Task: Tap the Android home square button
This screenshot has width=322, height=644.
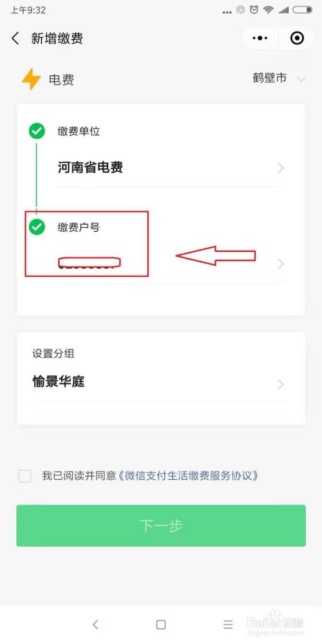Action: pyautogui.click(x=161, y=624)
